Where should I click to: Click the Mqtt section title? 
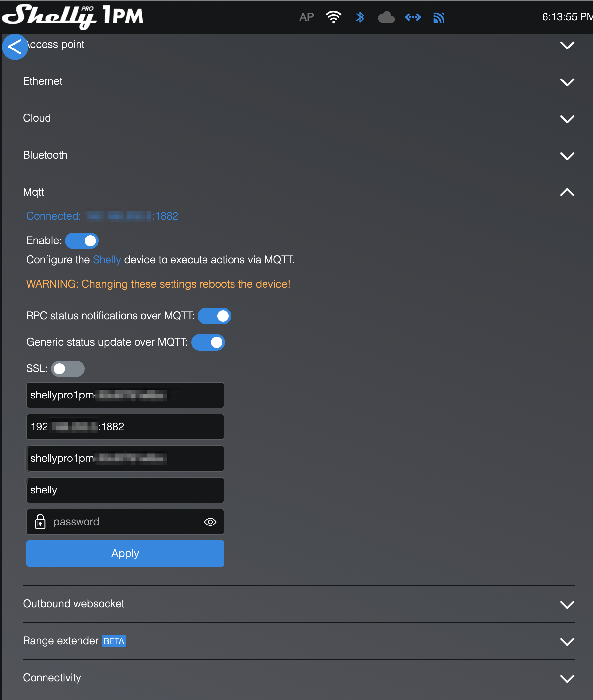(34, 192)
